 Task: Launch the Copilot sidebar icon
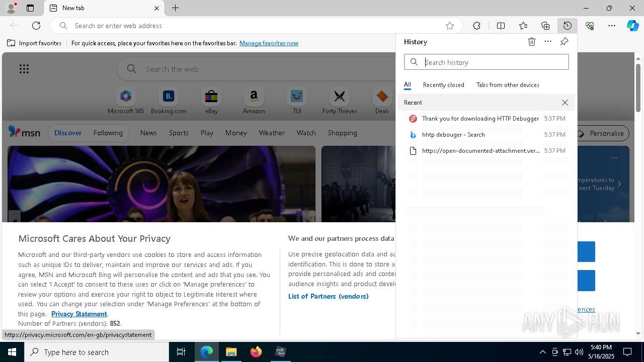tap(633, 26)
